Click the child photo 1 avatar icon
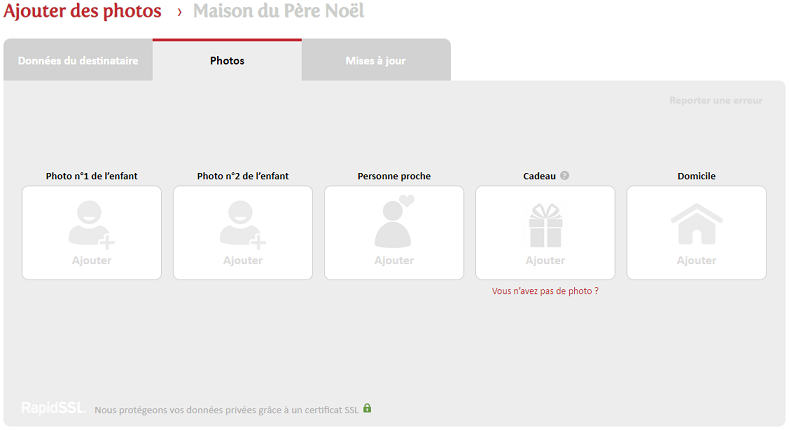 [91, 225]
